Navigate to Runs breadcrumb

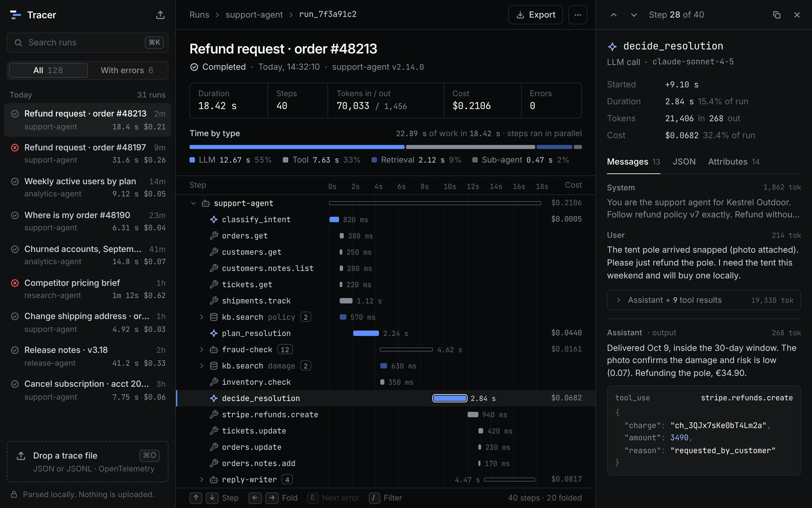199,15
